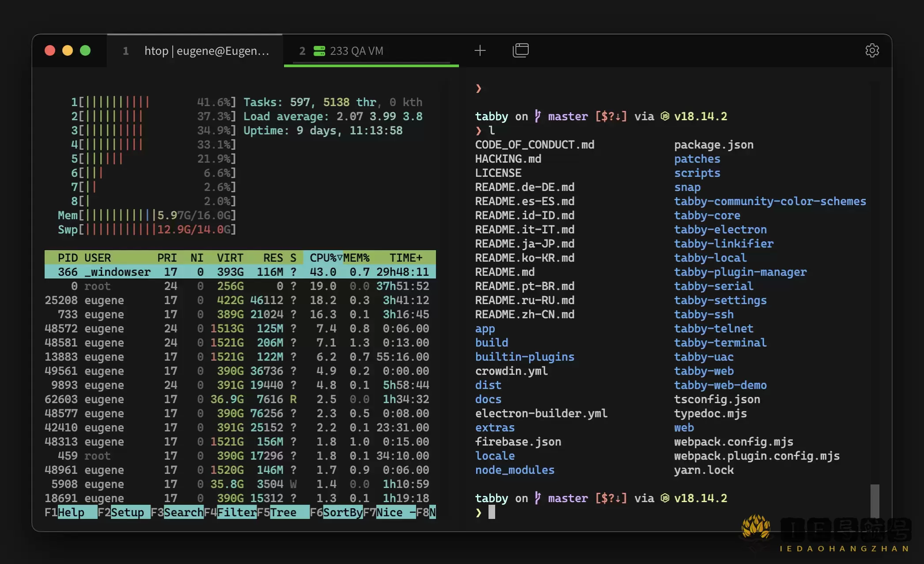
Task: Click the tabby-ssh directory name
Action: pyautogui.click(x=704, y=314)
